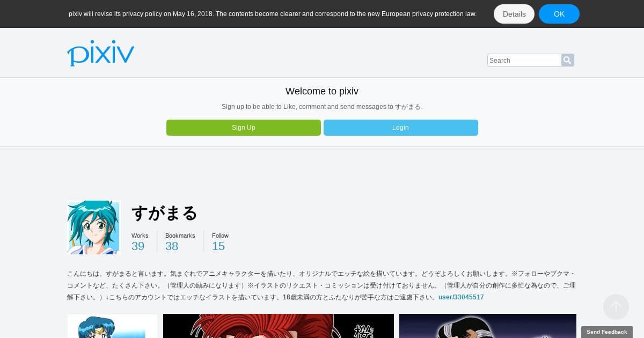Click the すがまる username heading
Image resolution: width=644 pixels, height=338 pixels.
165,213
